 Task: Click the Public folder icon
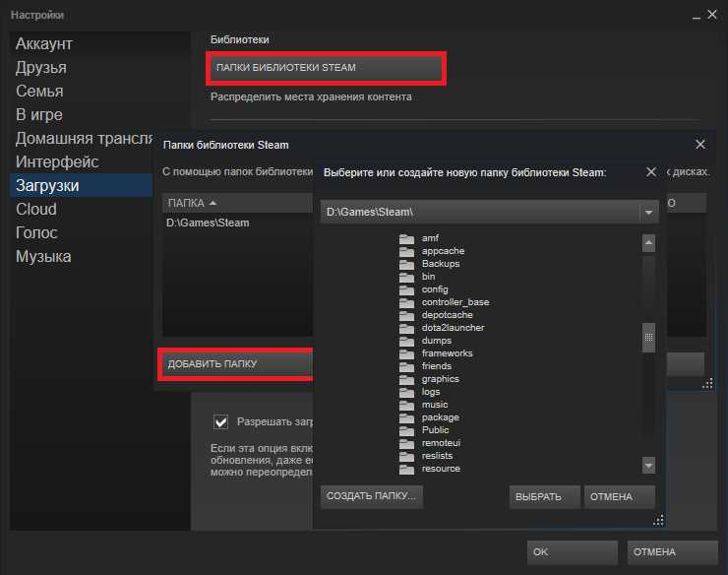point(406,430)
